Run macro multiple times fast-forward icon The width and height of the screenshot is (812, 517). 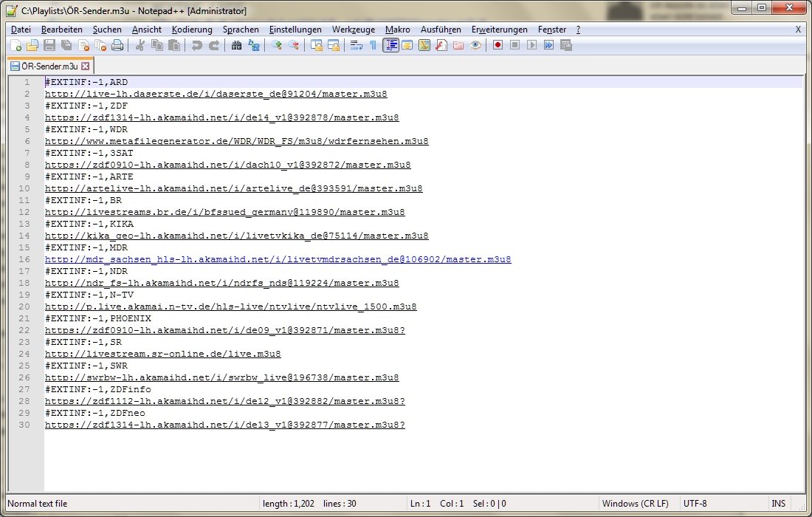coord(549,46)
